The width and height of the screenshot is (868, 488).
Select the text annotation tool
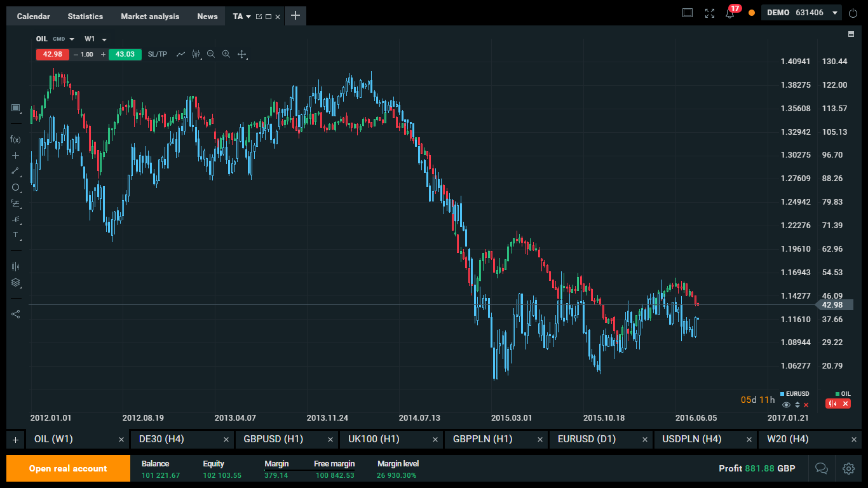[15, 235]
